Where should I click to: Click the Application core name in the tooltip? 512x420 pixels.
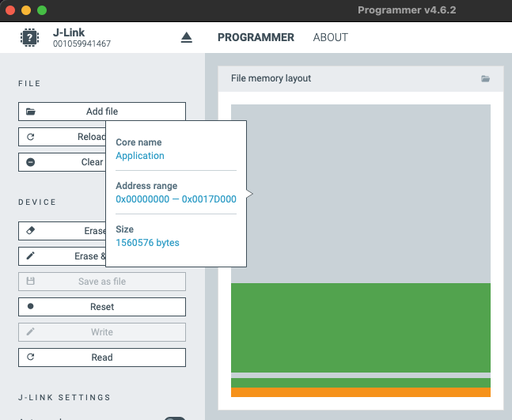(140, 156)
